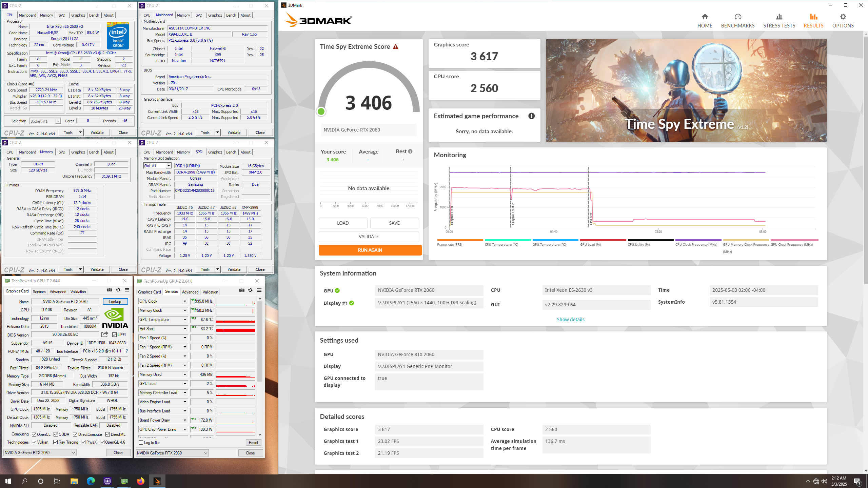Click Time Spy Extreme score warning triangle
This screenshot has height=488, width=868.
[396, 47]
